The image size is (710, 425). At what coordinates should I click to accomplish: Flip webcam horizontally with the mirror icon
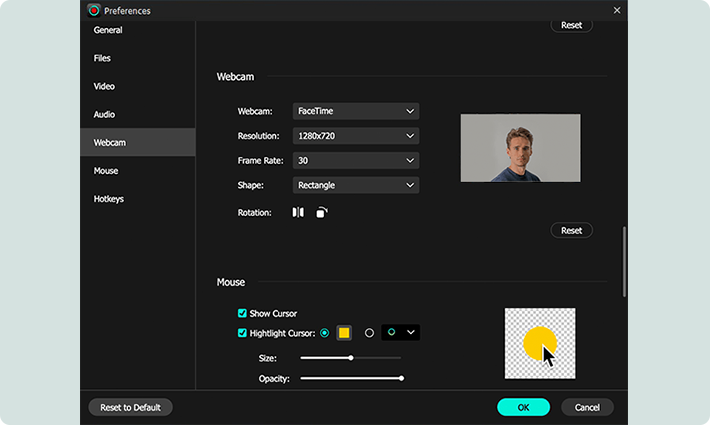(298, 212)
